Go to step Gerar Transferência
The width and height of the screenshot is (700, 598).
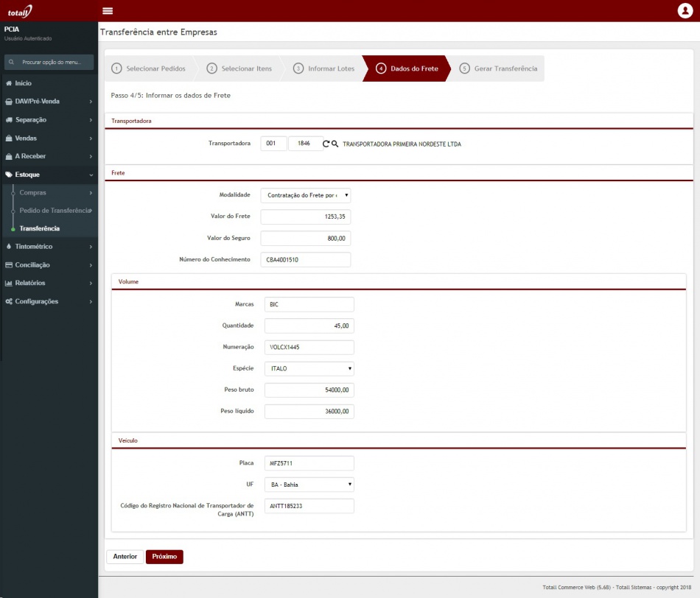(x=498, y=68)
